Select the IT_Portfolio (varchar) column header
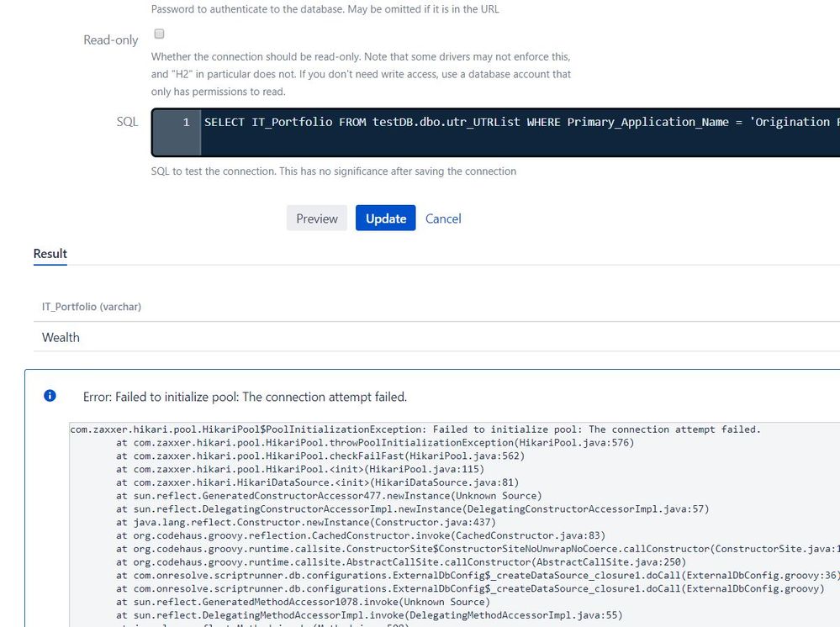Image resolution: width=840 pixels, height=627 pixels. 92,307
